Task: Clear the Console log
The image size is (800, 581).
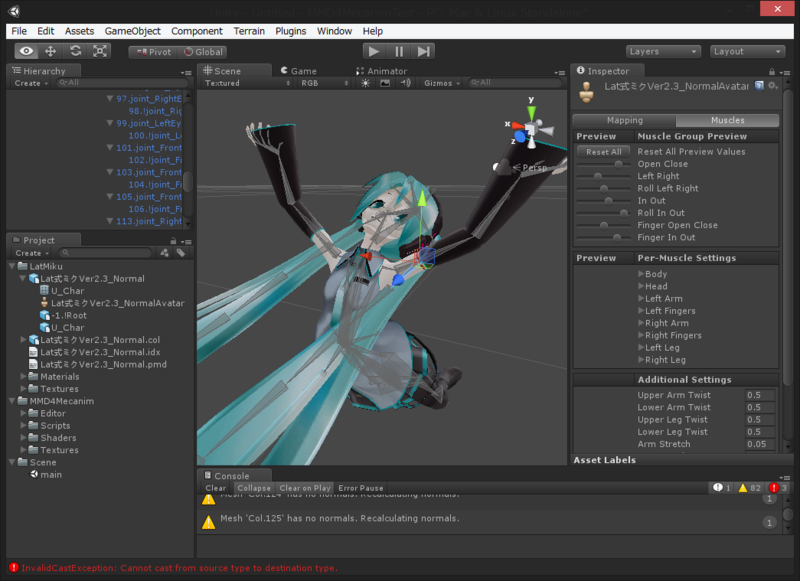Action: click(x=215, y=488)
